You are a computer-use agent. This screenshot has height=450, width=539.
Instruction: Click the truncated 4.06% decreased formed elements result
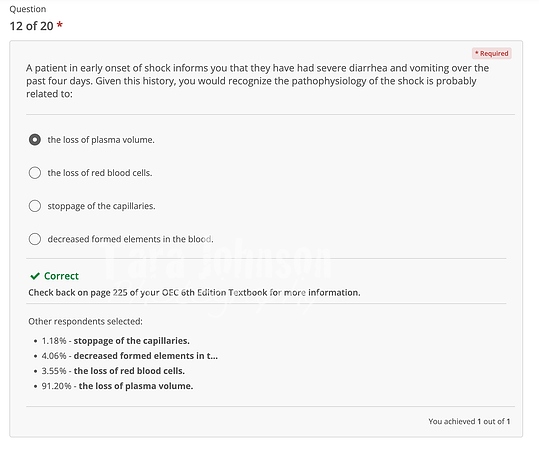coord(130,356)
